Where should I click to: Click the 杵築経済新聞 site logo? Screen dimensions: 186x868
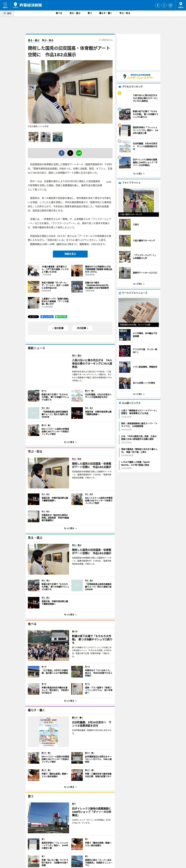point(27,5)
